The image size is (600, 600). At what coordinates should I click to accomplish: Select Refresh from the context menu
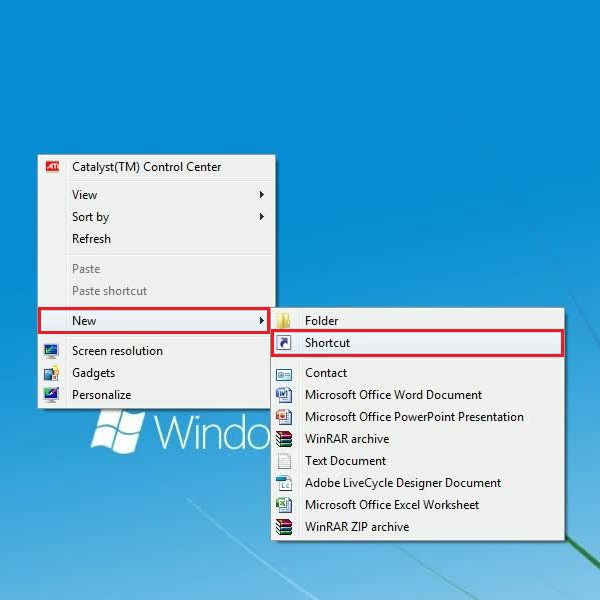(157, 239)
